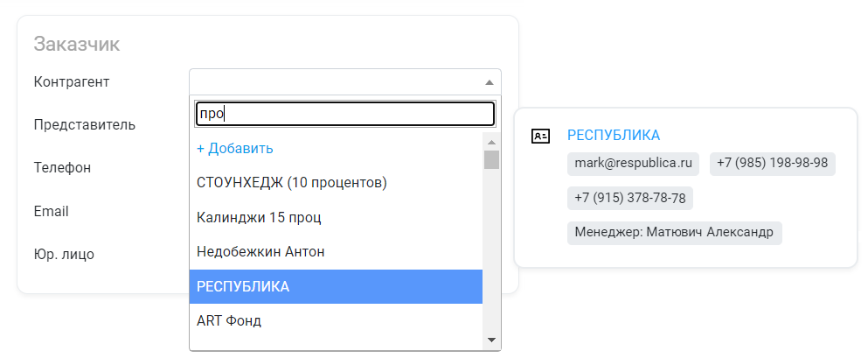Select ART Фонд option
Viewport: 868px width, 358px height.
[x=336, y=321]
